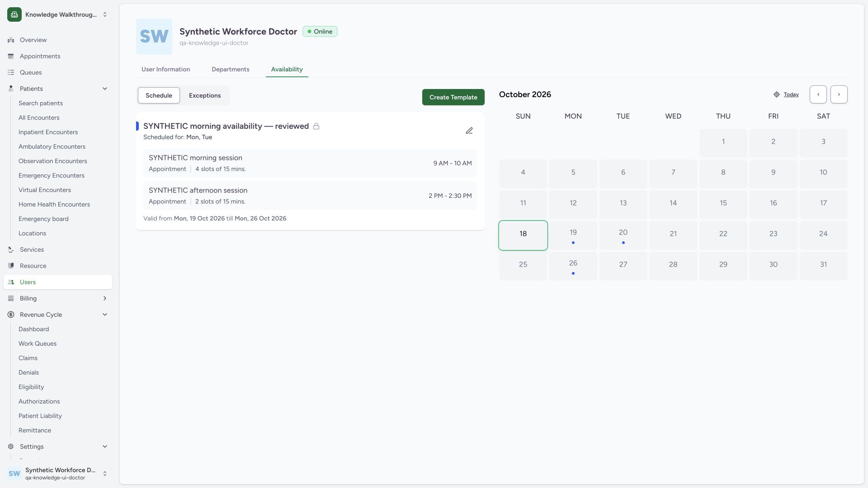Click the Queues list icon
The width and height of the screenshot is (868, 488).
tap(11, 72)
